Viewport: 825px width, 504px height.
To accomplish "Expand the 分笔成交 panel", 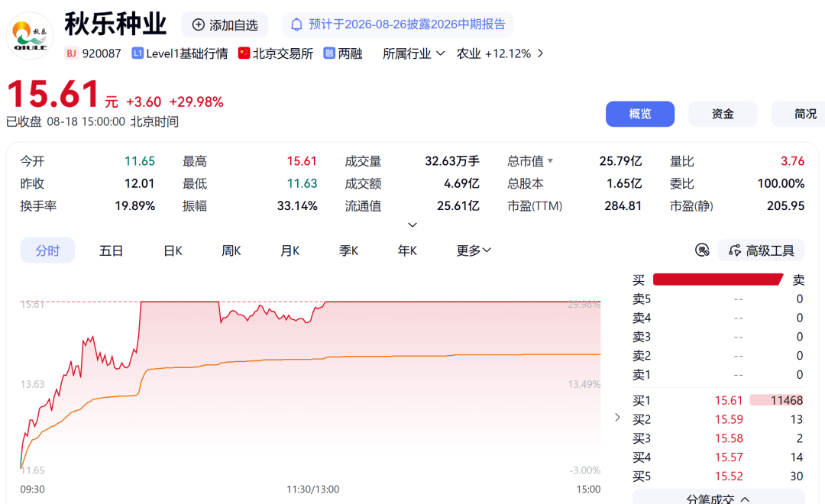I will [718, 498].
